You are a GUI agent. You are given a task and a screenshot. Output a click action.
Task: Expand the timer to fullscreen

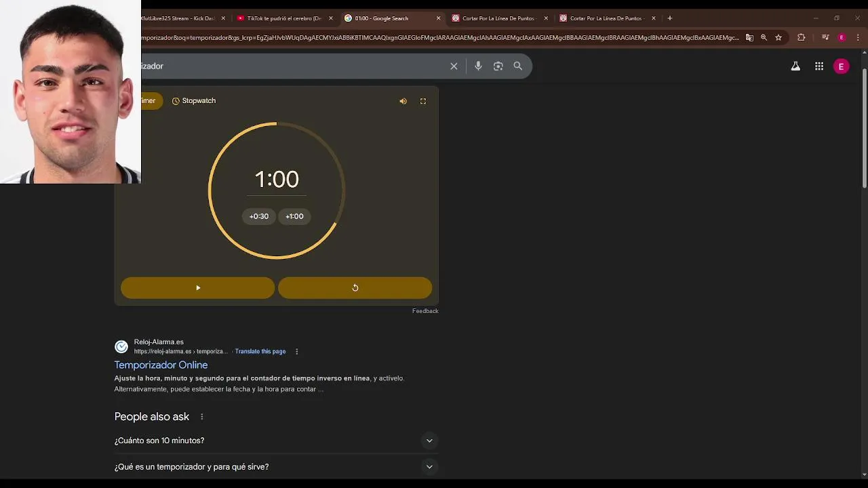click(x=423, y=101)
